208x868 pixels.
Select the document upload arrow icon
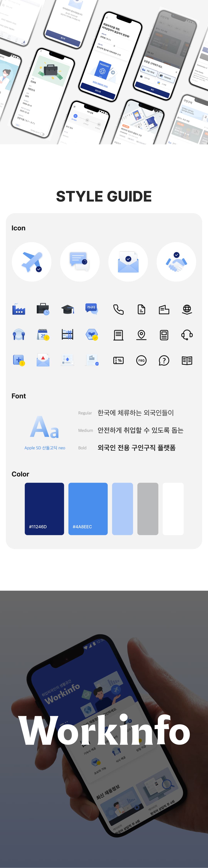(x=68, y=360)
